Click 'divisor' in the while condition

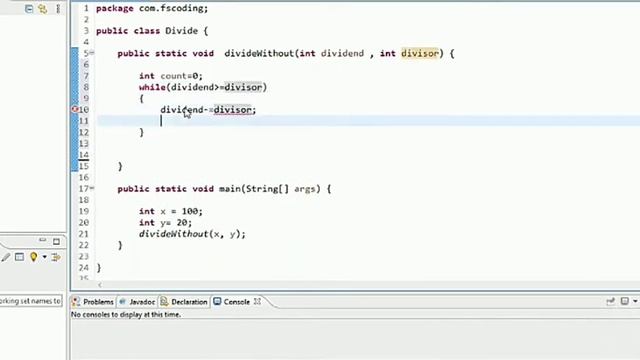pyautogui.click(x=243, y=87)
